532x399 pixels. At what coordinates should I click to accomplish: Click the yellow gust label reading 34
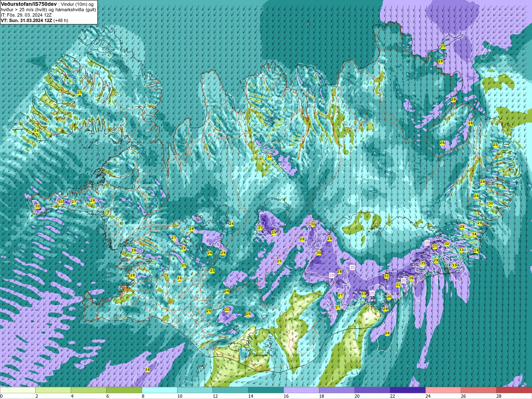(x=474, y=234)
